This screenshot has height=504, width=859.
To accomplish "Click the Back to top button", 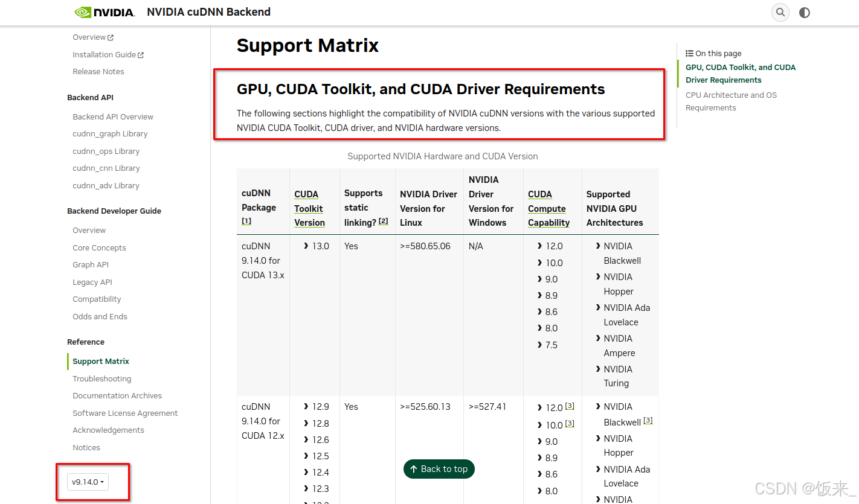I will click(x=439, y=469).
